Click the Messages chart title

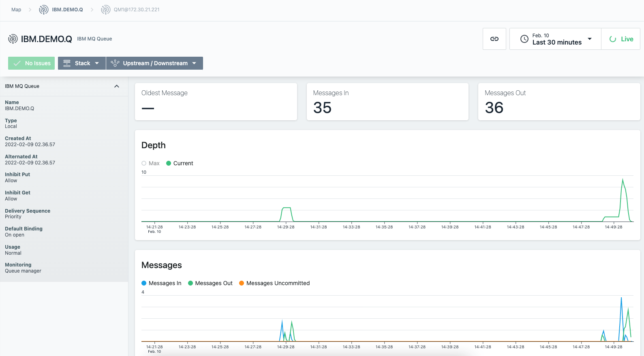click(162, 265)
